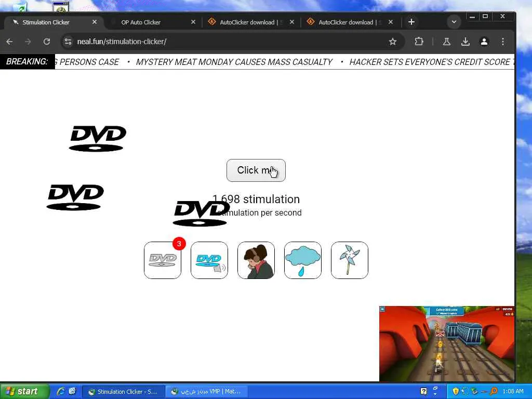This screenshot has height=399, width=532.
Task: Close the OP Auto Clicker tab
Action: [193, 22]
